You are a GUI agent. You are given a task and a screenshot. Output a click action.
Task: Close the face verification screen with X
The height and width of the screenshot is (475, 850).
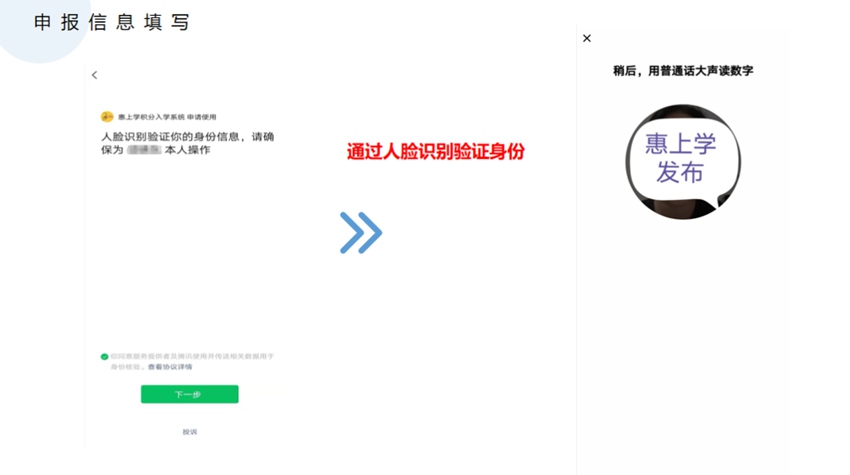587,38
